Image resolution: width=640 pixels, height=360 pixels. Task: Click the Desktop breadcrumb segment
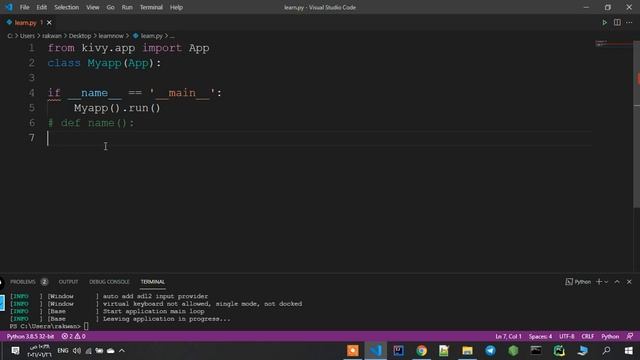[80, 36]
